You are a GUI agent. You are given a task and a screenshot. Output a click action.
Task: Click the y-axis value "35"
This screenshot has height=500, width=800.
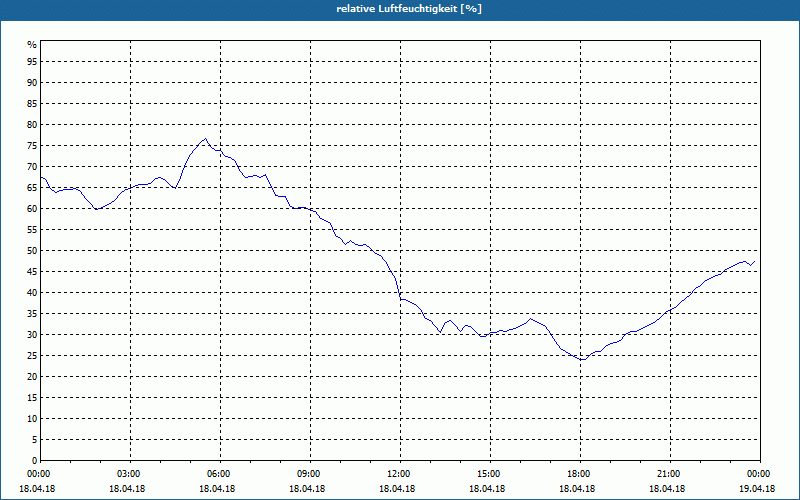pyautogui.click(x=32, y=314)
